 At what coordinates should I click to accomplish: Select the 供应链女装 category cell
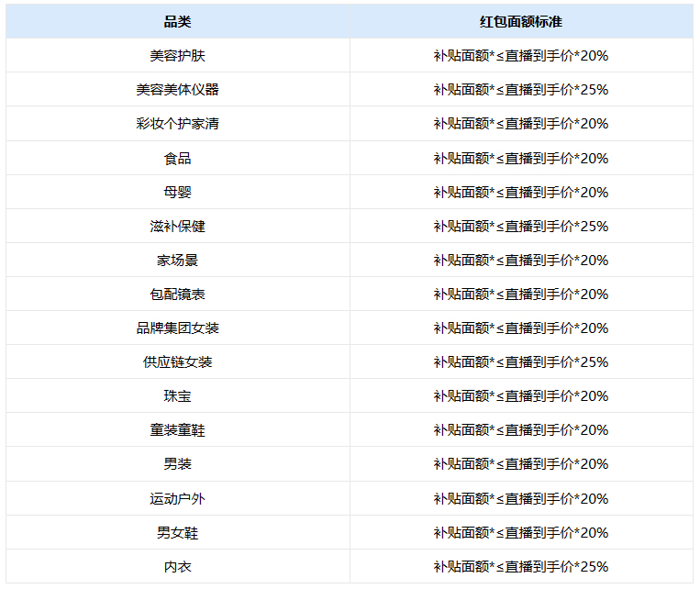(x=177, y=362)
